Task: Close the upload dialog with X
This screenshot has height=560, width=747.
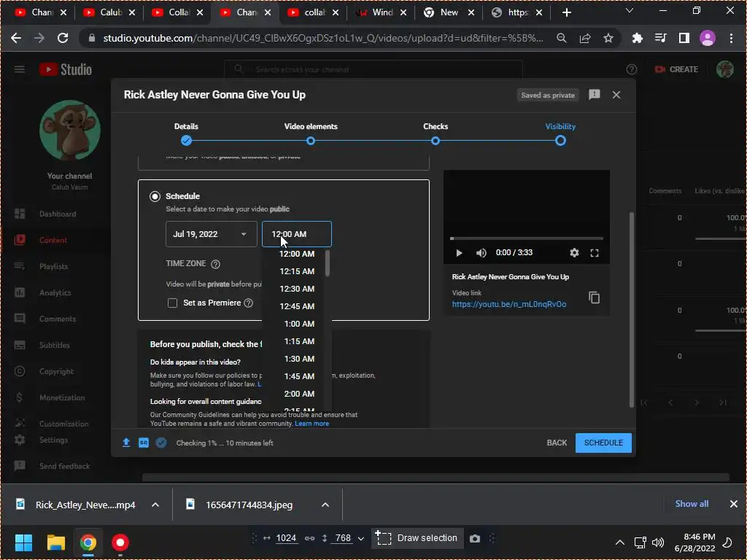Action: click(616, 95)
